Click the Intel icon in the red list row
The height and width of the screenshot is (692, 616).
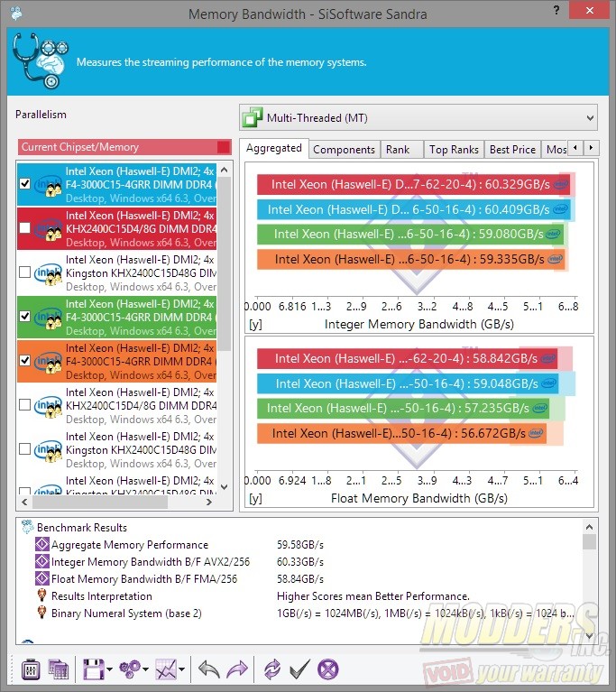pyautogui.click(x=48, y=229)
